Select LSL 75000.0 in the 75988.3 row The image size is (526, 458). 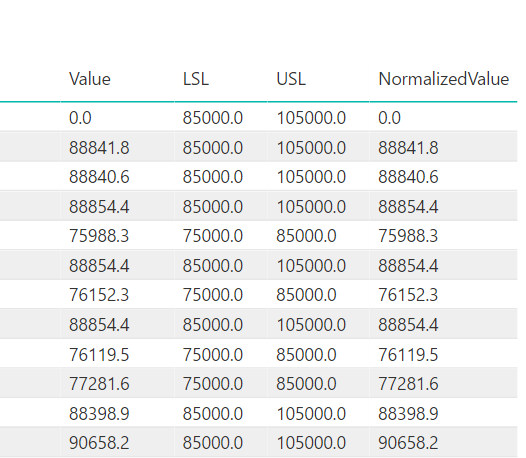tap(213, 236)
